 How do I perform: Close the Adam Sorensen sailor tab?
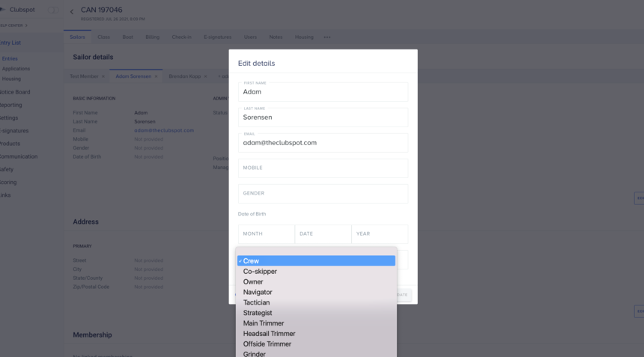click(x=156, y=77)
